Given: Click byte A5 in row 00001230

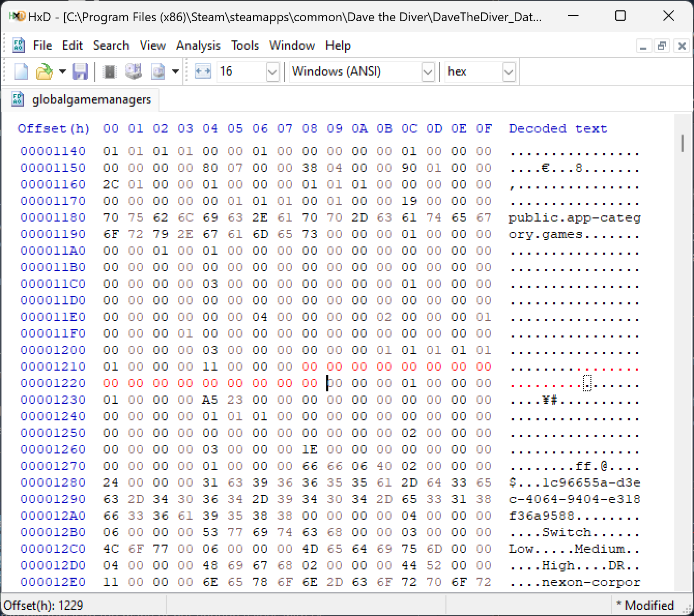Looking at the screenshot, I should [210, 400].
